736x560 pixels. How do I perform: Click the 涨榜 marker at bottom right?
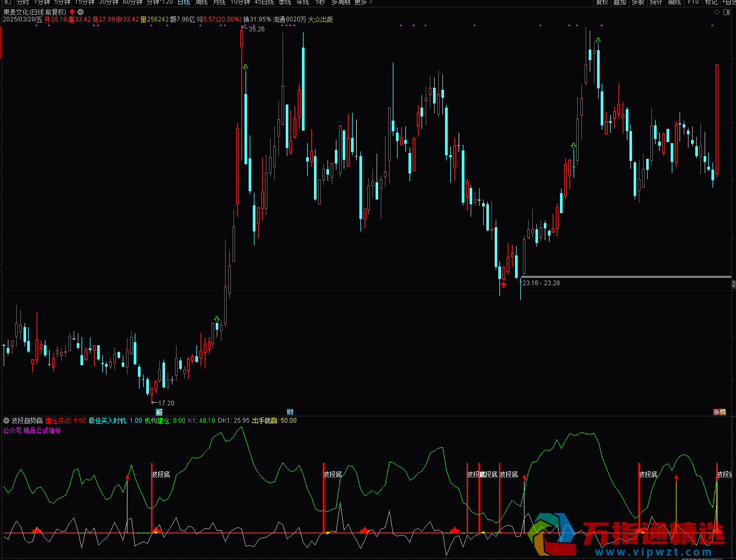tap(720, 412)
